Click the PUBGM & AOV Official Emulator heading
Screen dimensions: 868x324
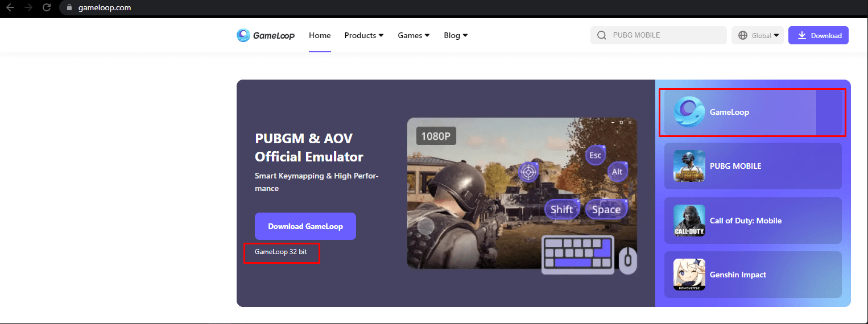tap(309, 147)
